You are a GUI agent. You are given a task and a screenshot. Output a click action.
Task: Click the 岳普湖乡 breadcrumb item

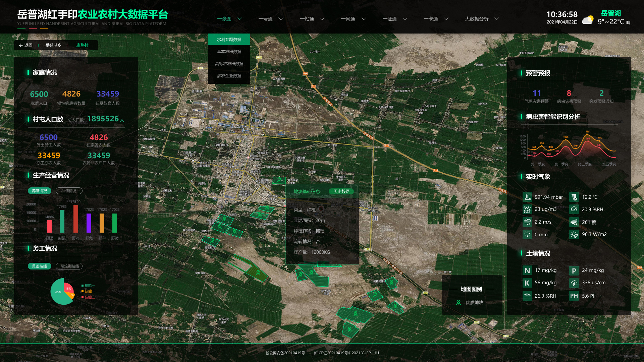pyautogui.click(x=53, y=45)
